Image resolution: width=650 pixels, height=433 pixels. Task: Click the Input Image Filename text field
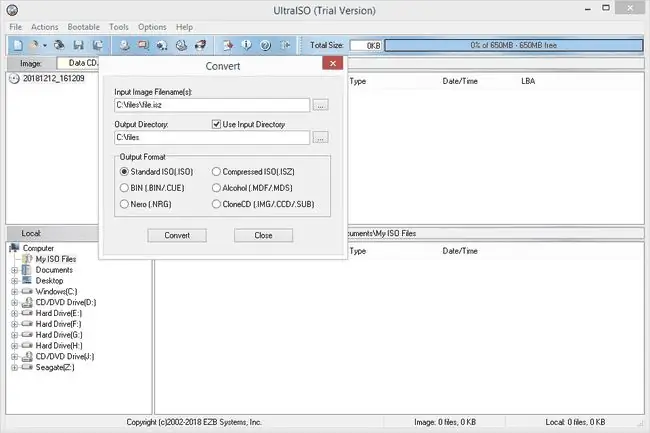click(212, 105)
